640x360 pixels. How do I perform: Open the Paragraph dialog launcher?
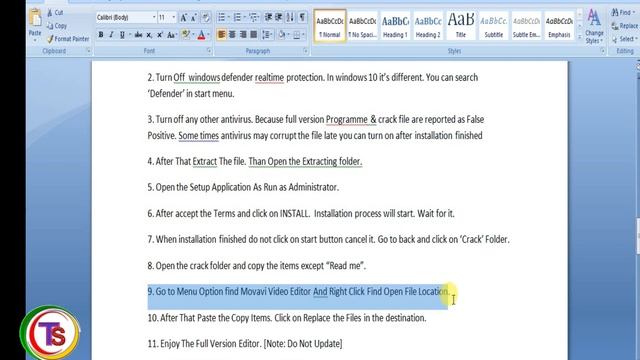305,51
